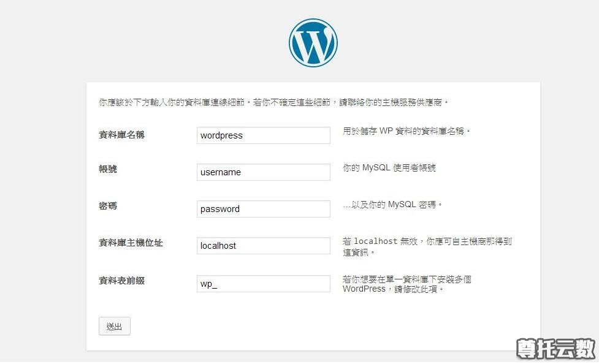This screenshot has width=599, height=364.
Task: Click the 帳號 field label
Action: click(108, 169)
